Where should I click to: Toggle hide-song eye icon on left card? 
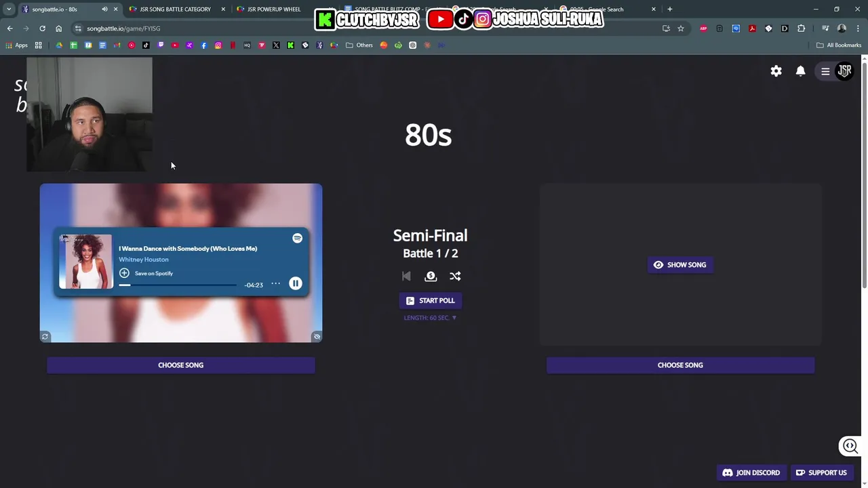pyautogui.click(x=317, y=337)
